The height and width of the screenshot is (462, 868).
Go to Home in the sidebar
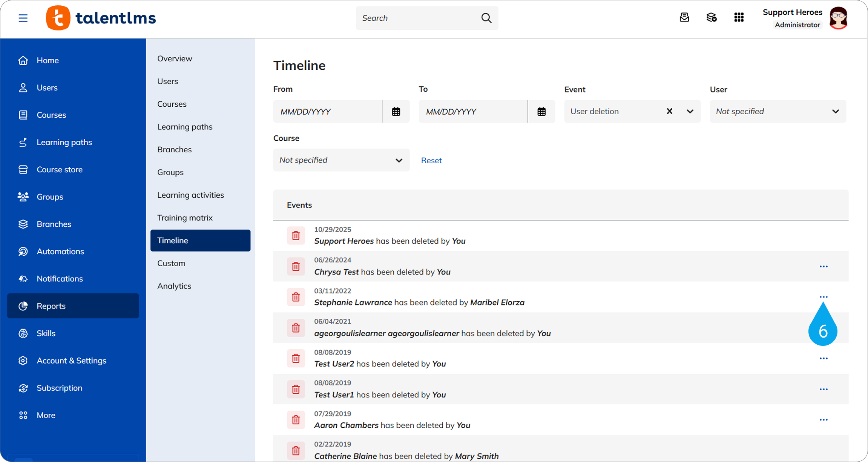coord(73,60)
